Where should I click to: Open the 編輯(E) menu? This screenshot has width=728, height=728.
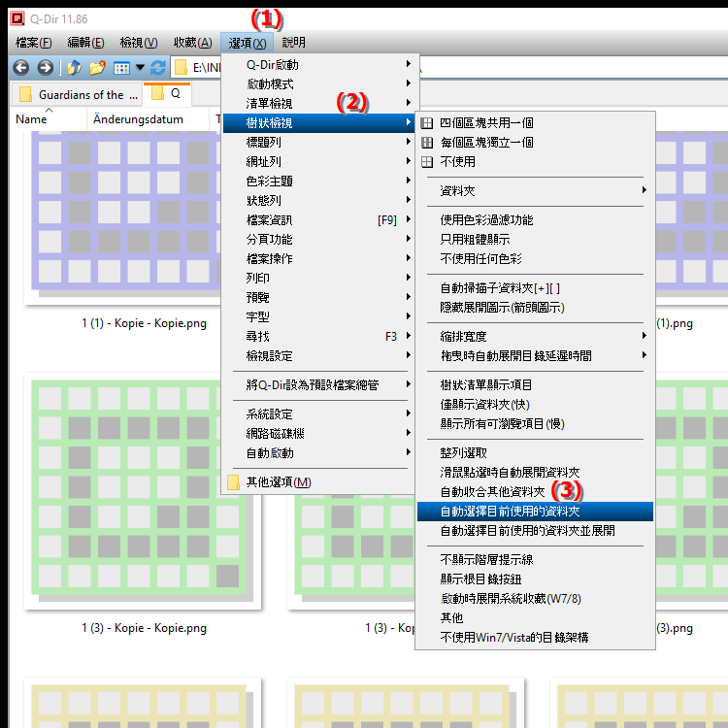click(85, 43)
